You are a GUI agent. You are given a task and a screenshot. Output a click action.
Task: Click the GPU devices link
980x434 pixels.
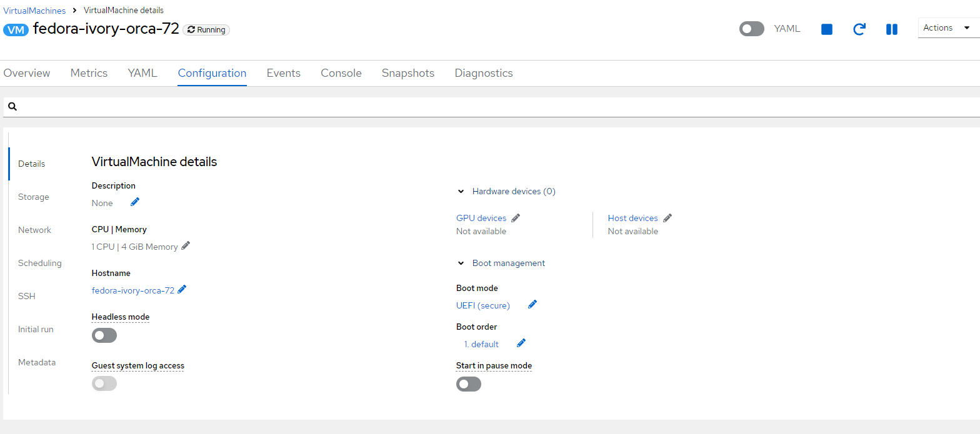tap(481, 218)
